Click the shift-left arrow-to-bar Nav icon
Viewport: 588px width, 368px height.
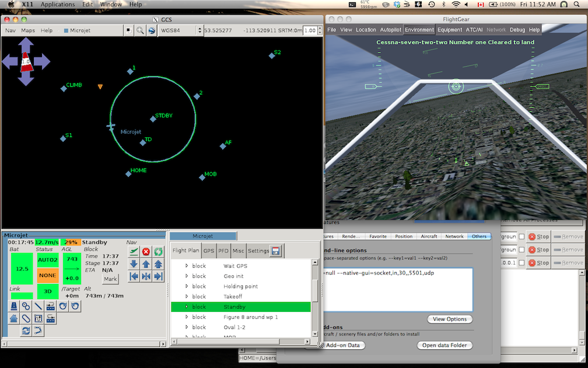pos(134,276)
